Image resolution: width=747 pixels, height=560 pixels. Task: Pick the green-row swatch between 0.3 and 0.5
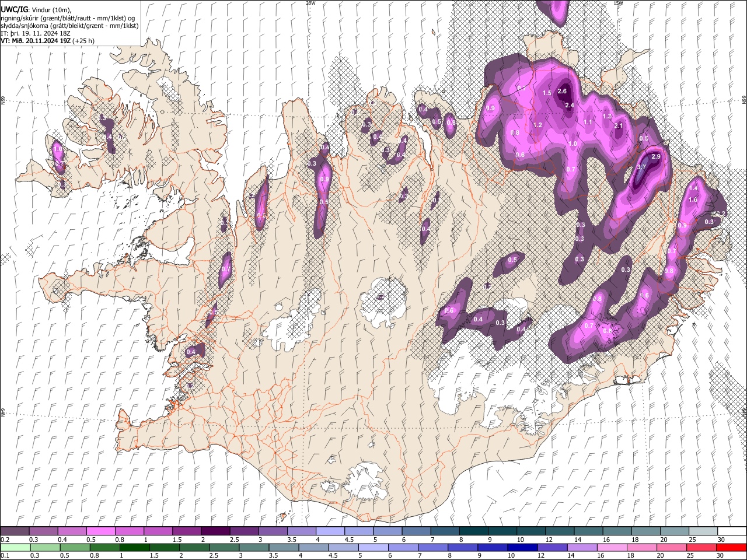click(45, 548)
